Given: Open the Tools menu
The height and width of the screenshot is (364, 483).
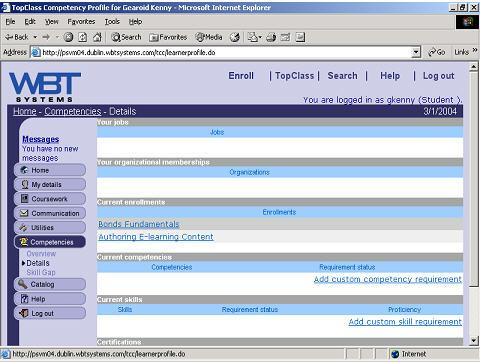Looking at the screenshot, I should (x=112, y=22).
